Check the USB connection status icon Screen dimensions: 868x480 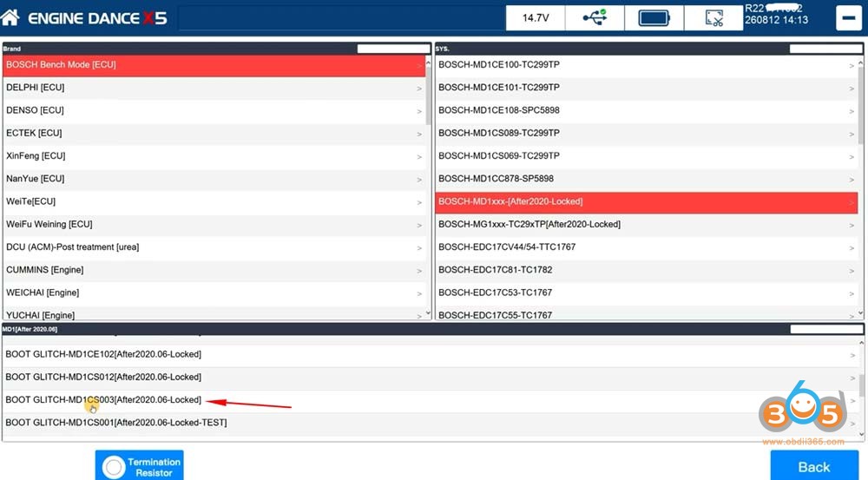595,17
